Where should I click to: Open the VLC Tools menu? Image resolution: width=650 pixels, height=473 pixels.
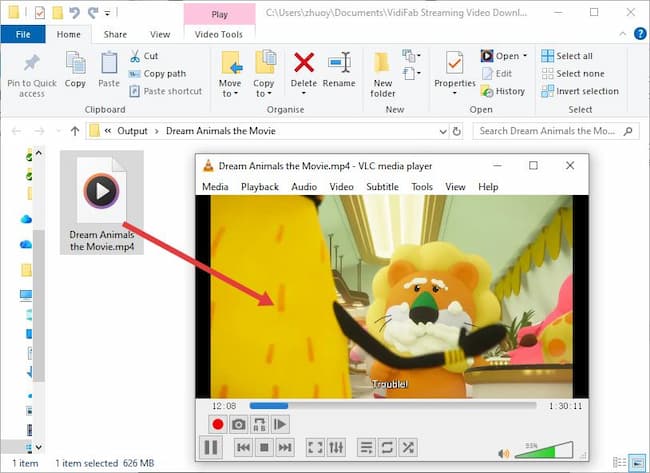pyautogui.click(x=422, y=187)
